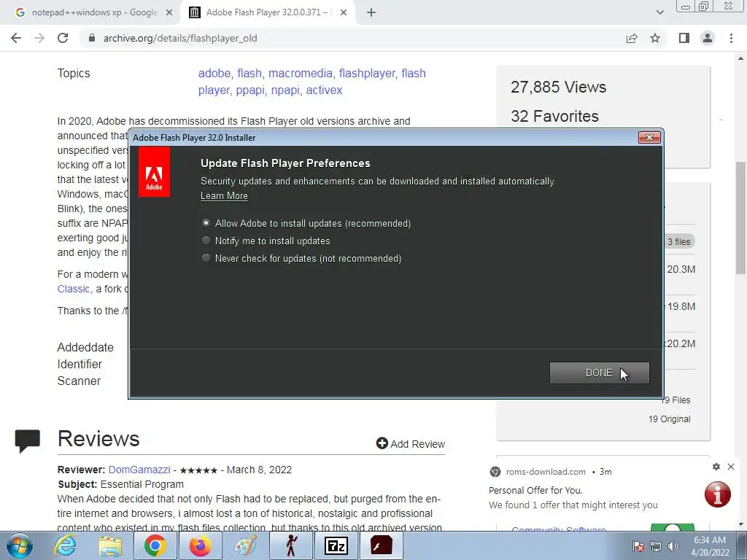The image size is (747, 560).
Task: Open the Chrome three-dot menu
Action: click(x=731, y=38)
